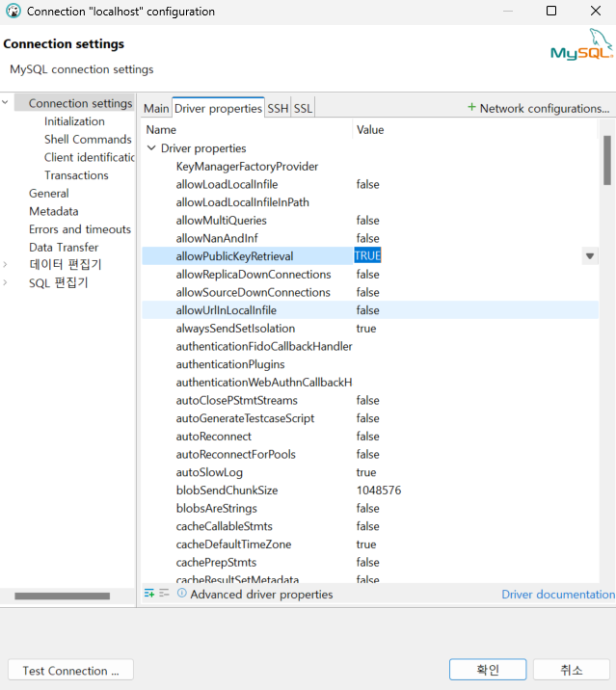Image resolution: width=616 pixels, height=690 pixels.
Task: Select Shell Commands in the sidebar
Action: click(x=88, y=139)
